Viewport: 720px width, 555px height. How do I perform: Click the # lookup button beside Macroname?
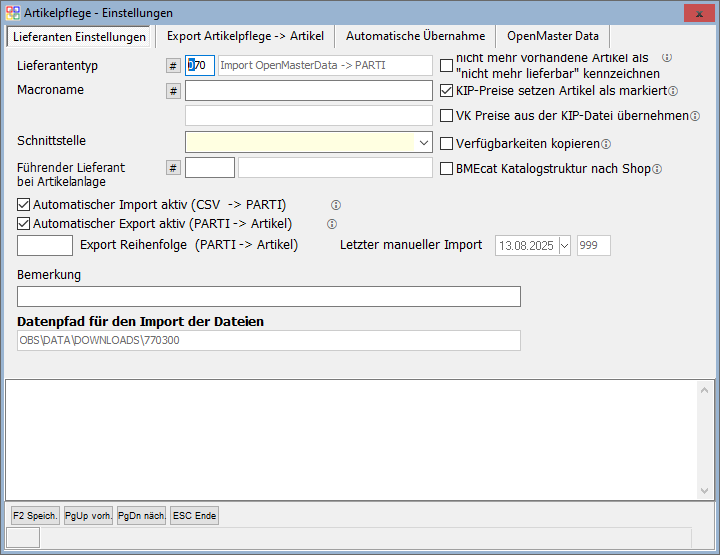coord(173,91)
